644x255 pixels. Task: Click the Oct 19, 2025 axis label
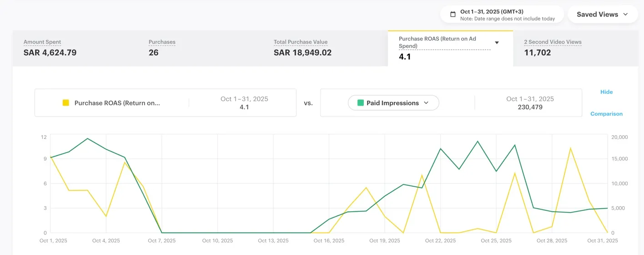pyautogui.click(x=385, y=241)
